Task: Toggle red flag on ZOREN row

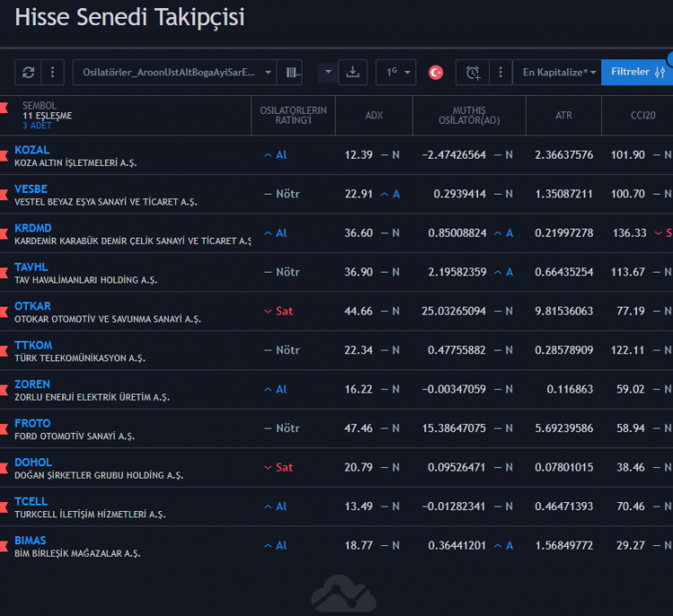Action: click(4, 389)
